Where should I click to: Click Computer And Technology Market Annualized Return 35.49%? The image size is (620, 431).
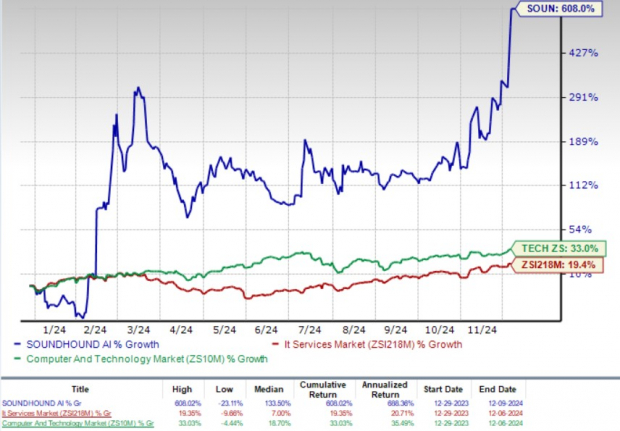[x=403, y=423]
